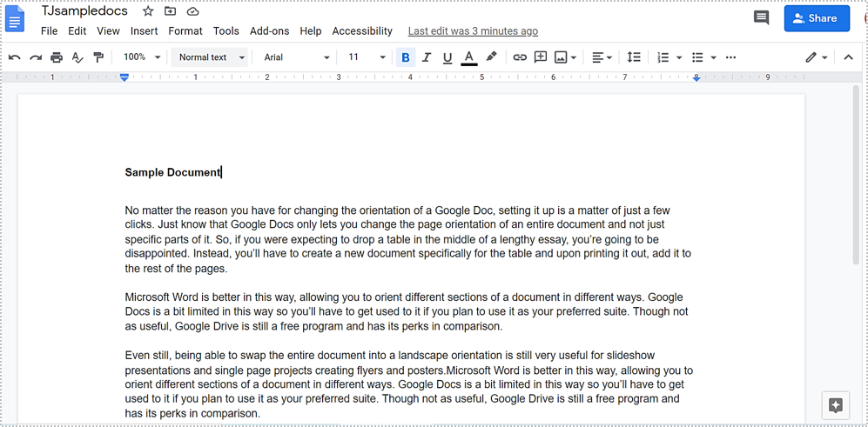Show more toolbar options ellipsis
Image resolution: width=868 pixels, height=427 pixels.
point(730,57)
